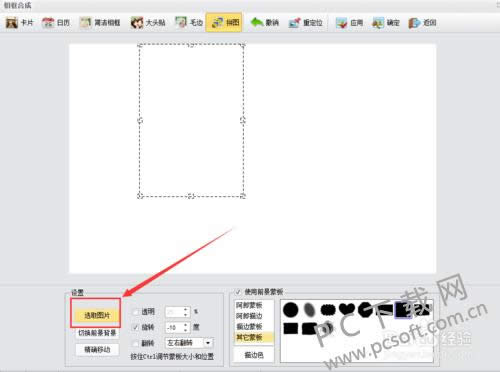This screenshot has height=372, width=500.
Task: Click the 应用 apply icon
Action: (x=341, y=23)
